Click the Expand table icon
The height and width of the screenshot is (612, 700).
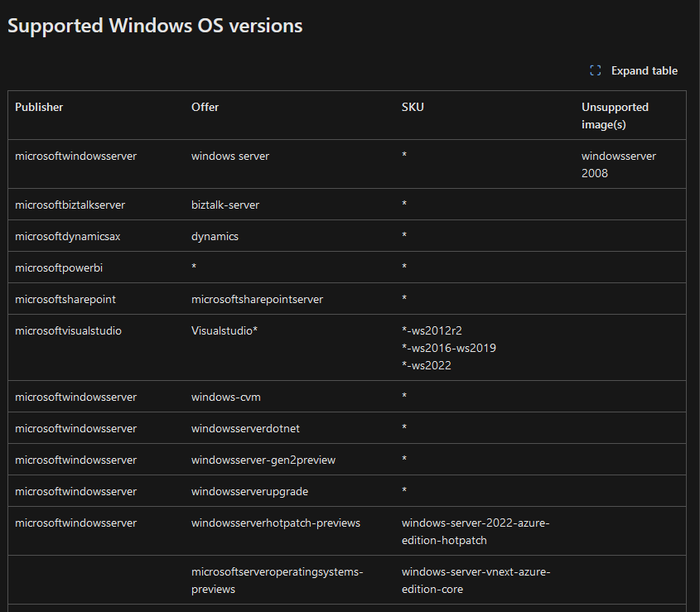[x=595, y=70]
